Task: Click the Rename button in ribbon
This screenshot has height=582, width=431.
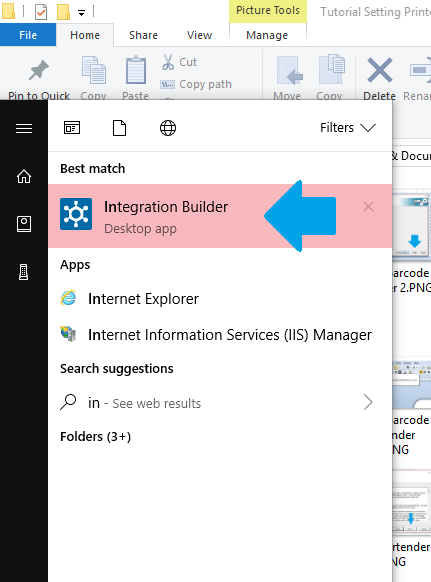Action: pos(417,79)
